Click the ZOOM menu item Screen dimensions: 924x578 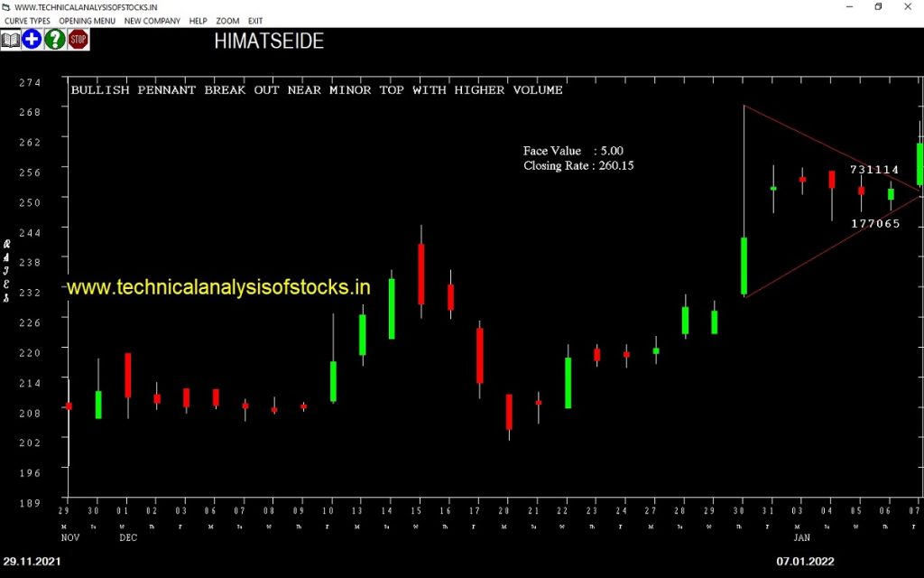click(x=227, y=21)
